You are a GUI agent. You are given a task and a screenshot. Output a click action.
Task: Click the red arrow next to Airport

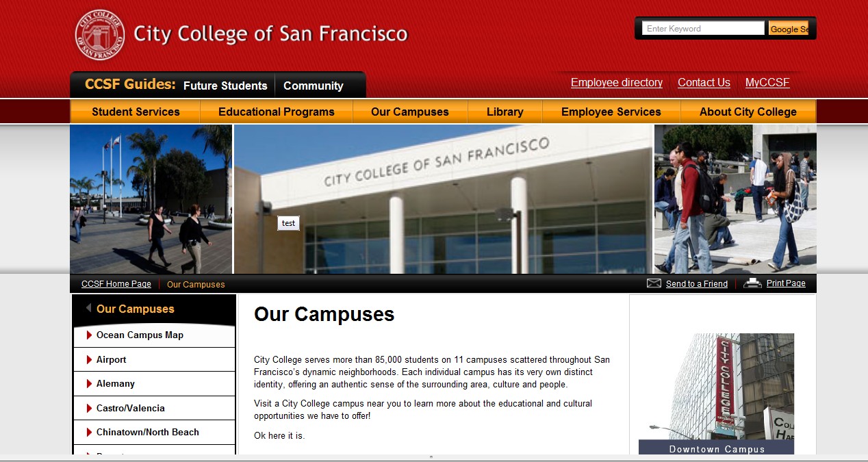89,359
